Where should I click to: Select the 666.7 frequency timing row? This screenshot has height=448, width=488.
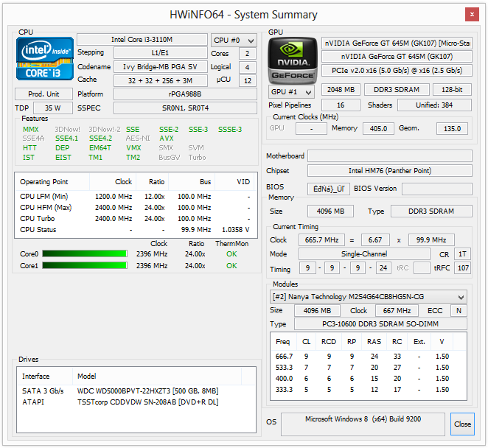pyautogui.click(x=368, y=356)
